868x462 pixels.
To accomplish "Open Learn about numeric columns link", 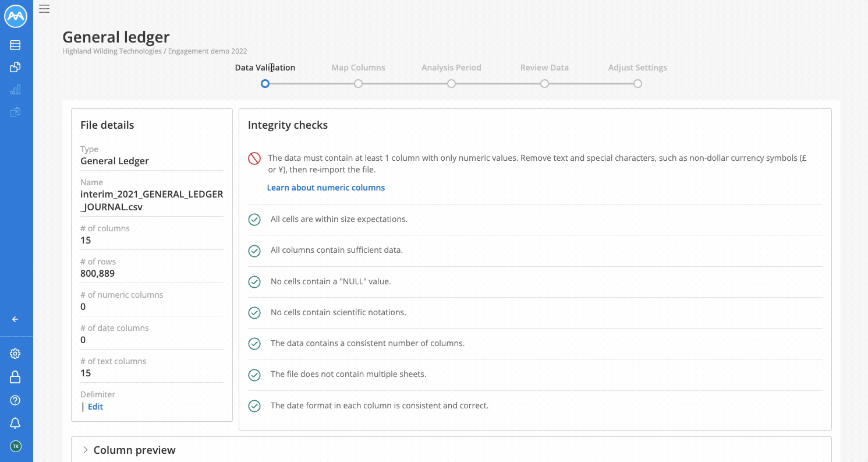I will click(326, 188).
